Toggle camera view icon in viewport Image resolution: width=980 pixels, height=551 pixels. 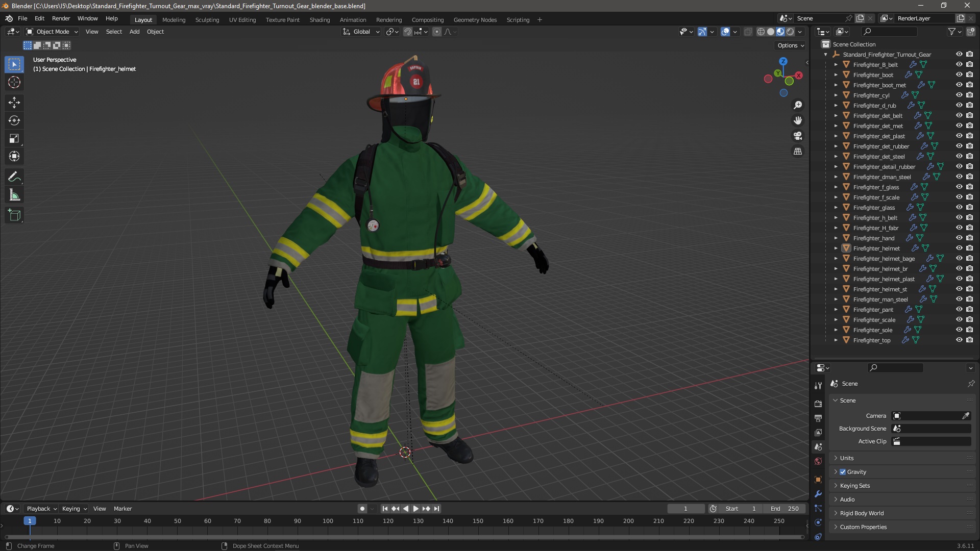(x=798, y=136)
